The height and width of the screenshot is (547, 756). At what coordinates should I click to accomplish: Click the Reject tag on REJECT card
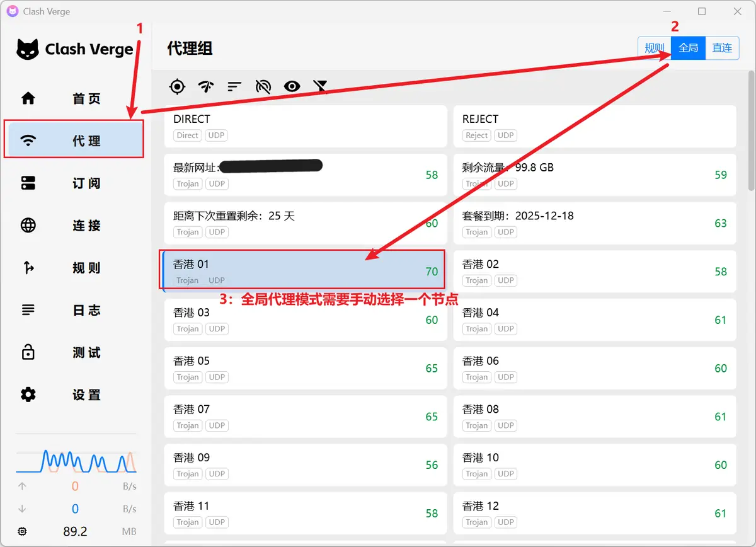click(x=477, y=135)
